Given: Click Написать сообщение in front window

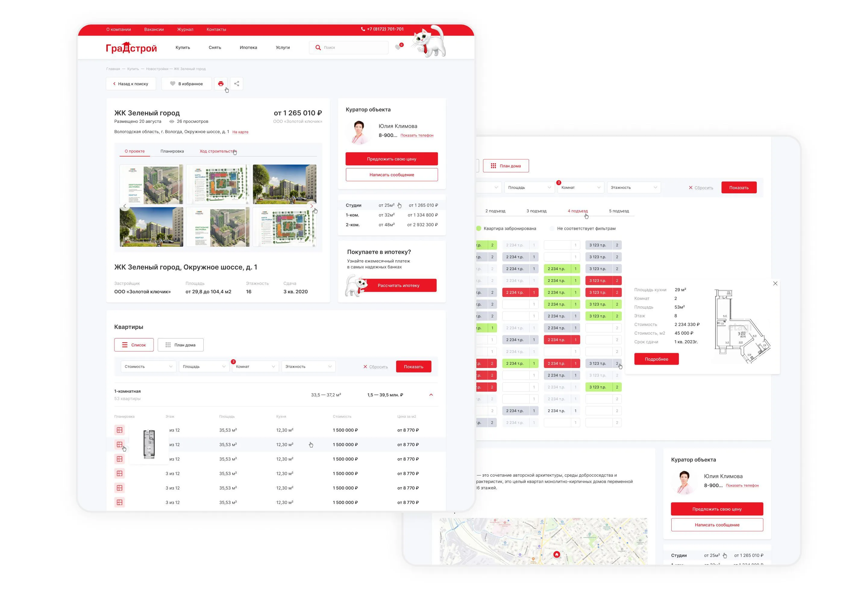Looking at the screenshot, I should (x=391, y=175).
